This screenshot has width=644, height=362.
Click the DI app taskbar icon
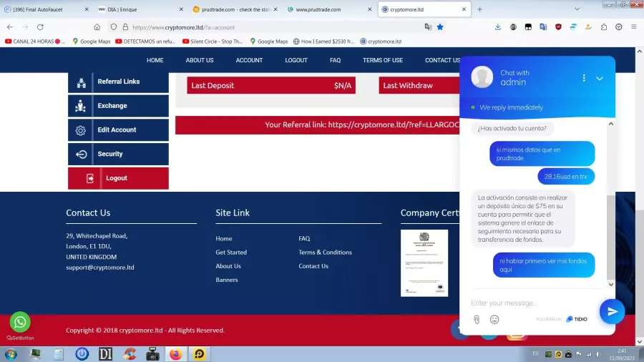pyautogui.click(x=106, y=354)
